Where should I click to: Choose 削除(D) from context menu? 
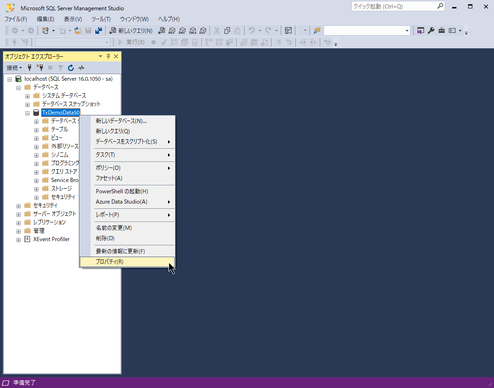(x=127, y=238)
